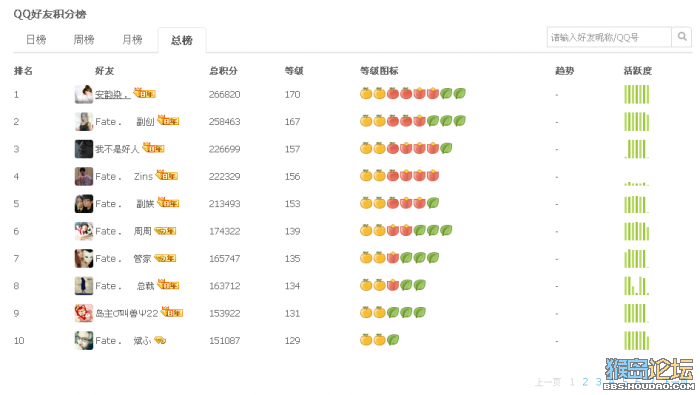The width and height of the screenshot is (700, 395).
Task: Click the annual badge beside Fate. 副族
Action: (x=168, y=202)
